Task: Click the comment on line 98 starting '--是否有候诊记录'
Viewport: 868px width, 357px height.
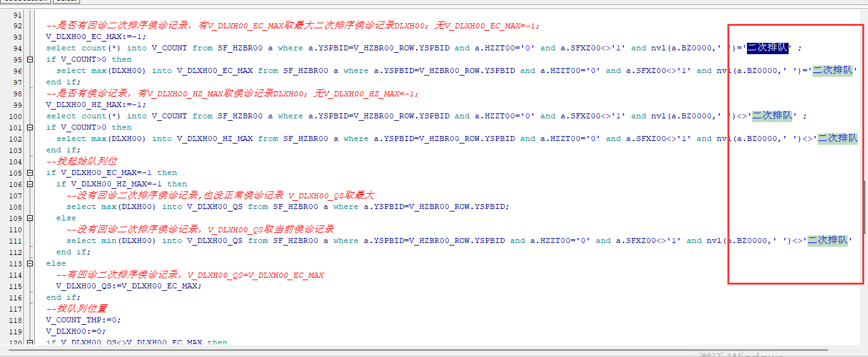Action: (233, 93)
